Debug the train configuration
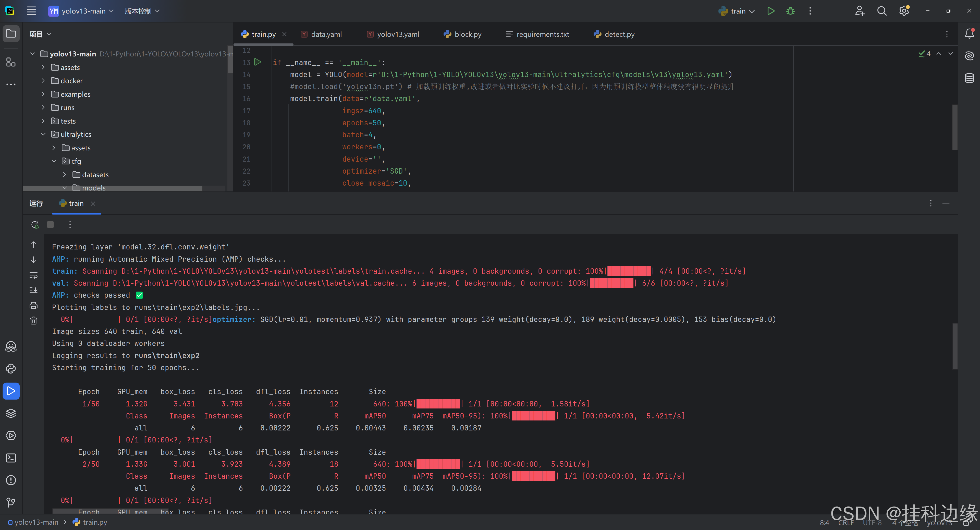The image size is (980, 530). coord(791,11)
